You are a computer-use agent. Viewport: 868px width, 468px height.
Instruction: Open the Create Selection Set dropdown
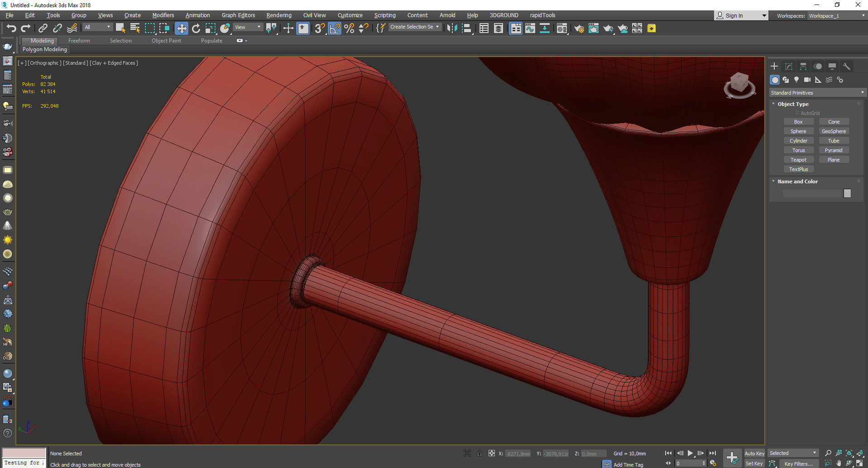[x=415, y=27]
